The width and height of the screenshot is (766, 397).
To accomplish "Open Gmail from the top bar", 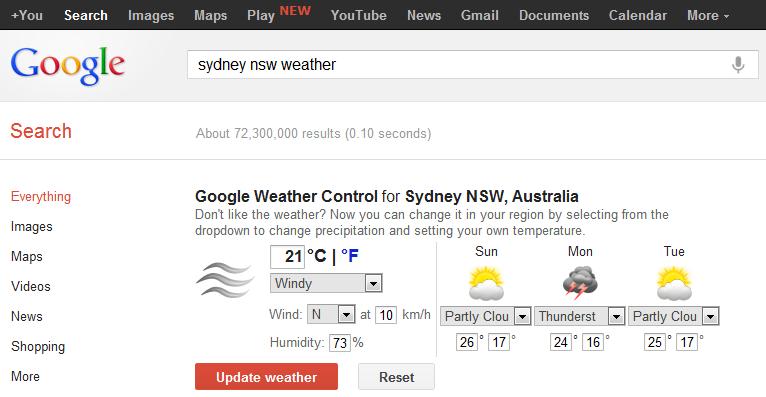I will (x=480, y=16).
